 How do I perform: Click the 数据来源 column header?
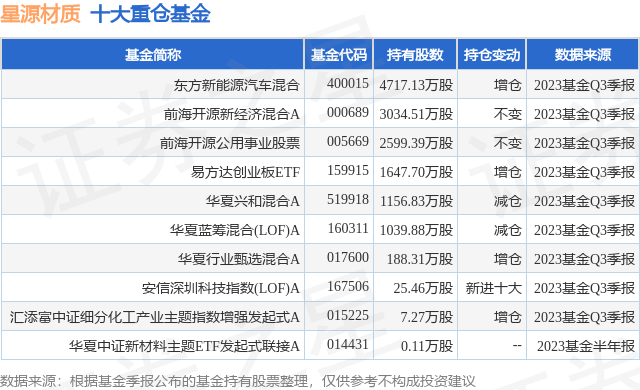tap(582, 55)
